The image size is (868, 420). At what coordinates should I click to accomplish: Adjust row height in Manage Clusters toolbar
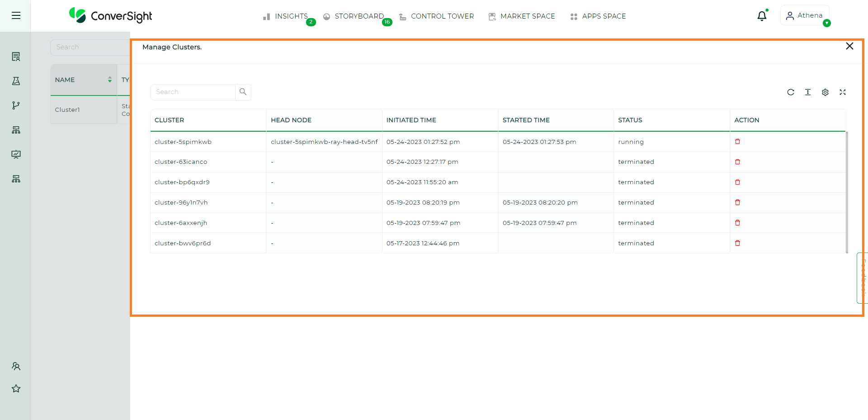coord(808,92)
